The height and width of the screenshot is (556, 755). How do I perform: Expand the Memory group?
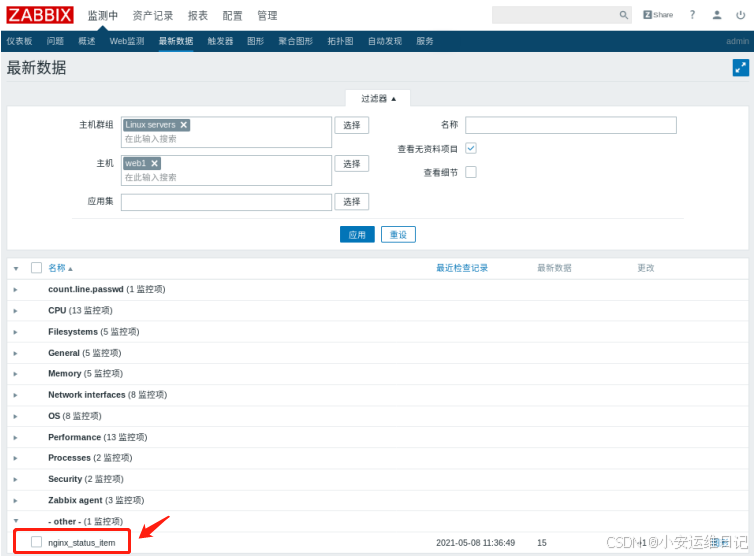click(15, 374)
